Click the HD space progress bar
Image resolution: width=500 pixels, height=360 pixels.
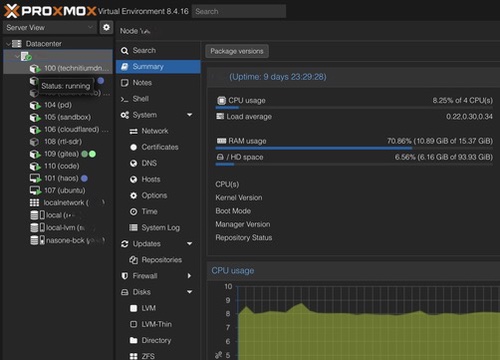[x=354, y=164]
